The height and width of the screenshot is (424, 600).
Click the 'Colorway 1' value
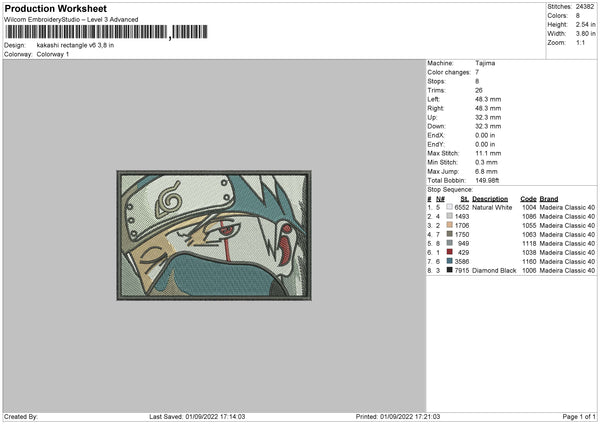tap(53, 54)
